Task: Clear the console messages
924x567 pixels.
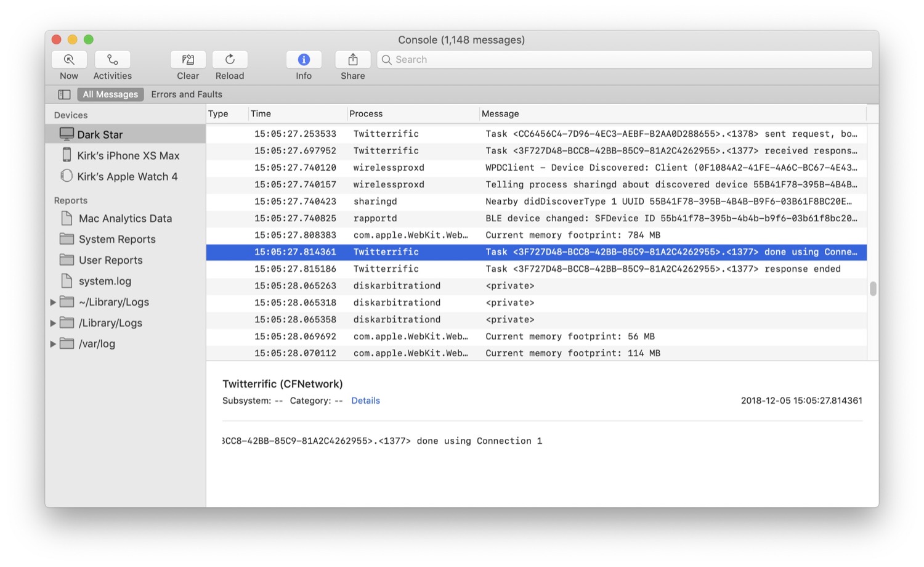Action: pyautogui.click(x=188, y=60)
